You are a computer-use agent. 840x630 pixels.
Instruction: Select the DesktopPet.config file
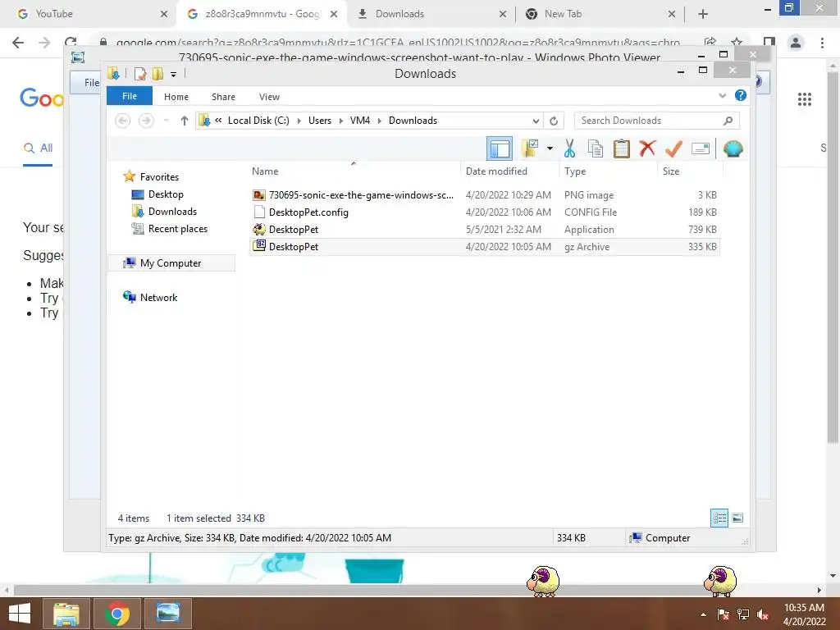point(484,212)
